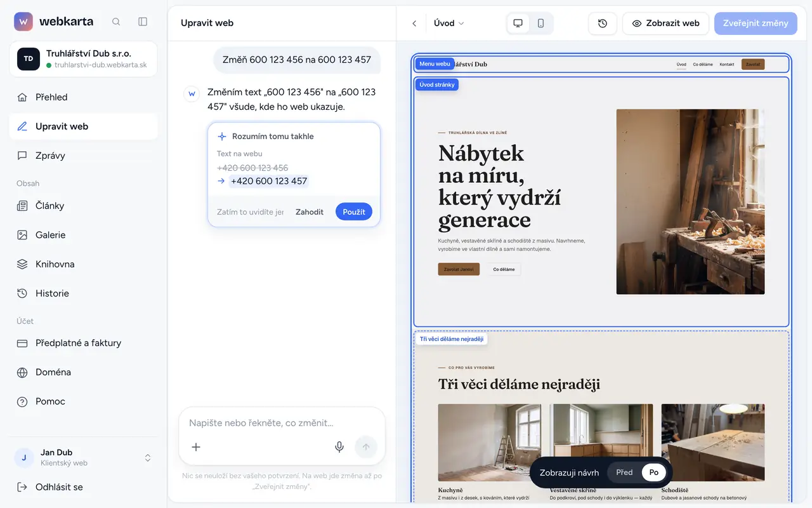Click the plus attachment icon in chat input
The width and height of the screenshot is (812, 508).
pos(196,447)
